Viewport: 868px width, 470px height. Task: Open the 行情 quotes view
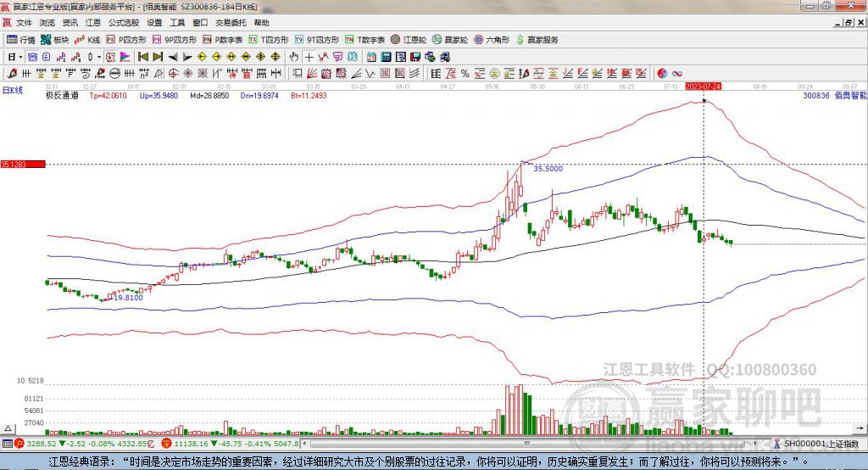(x=21, y=40)
